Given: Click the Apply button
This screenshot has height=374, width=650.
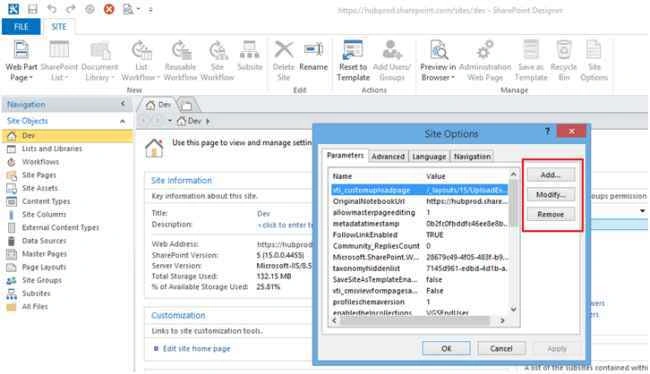Looking at the screenshot, I should point(556,348).
